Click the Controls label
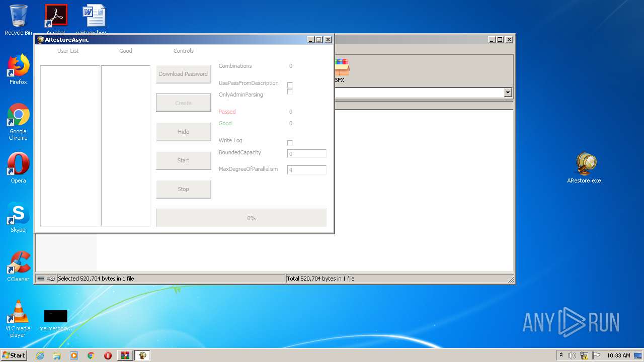 (184, 51)
